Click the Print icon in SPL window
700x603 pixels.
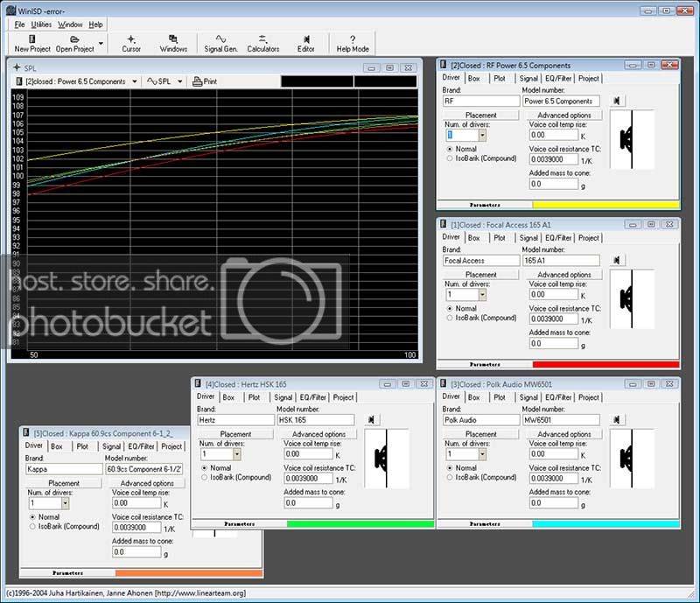click(197, 81)
